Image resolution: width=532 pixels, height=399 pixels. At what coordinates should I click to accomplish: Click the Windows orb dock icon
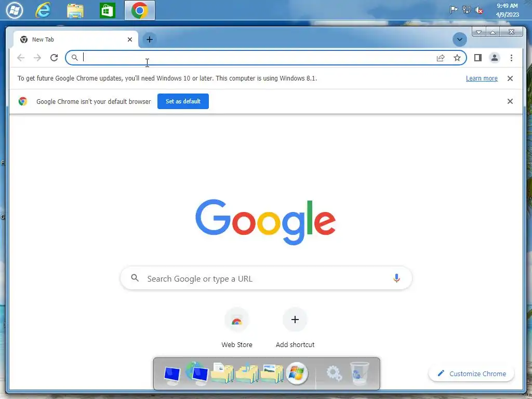[x=297, y=374]
